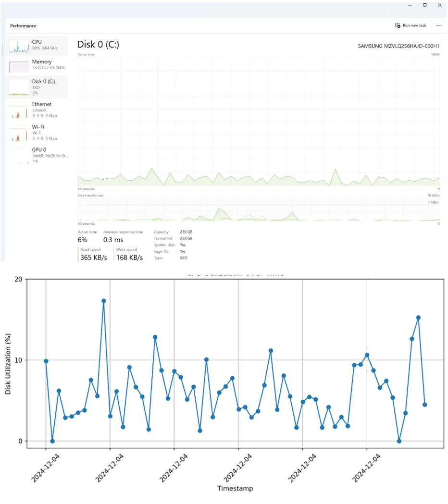Click the Disk Utilization (%) axis label

(8, 364)
